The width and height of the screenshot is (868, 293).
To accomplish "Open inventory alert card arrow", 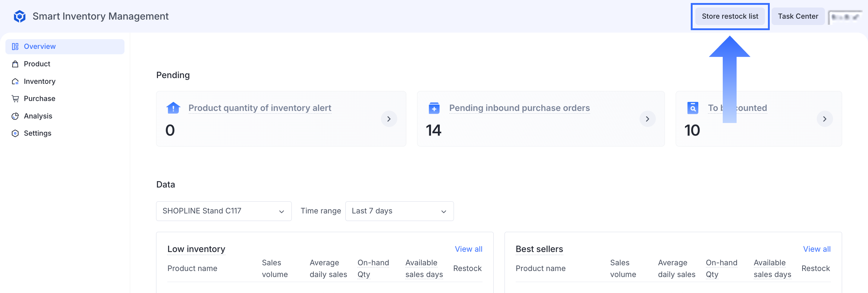I will [x=389, y=119].
